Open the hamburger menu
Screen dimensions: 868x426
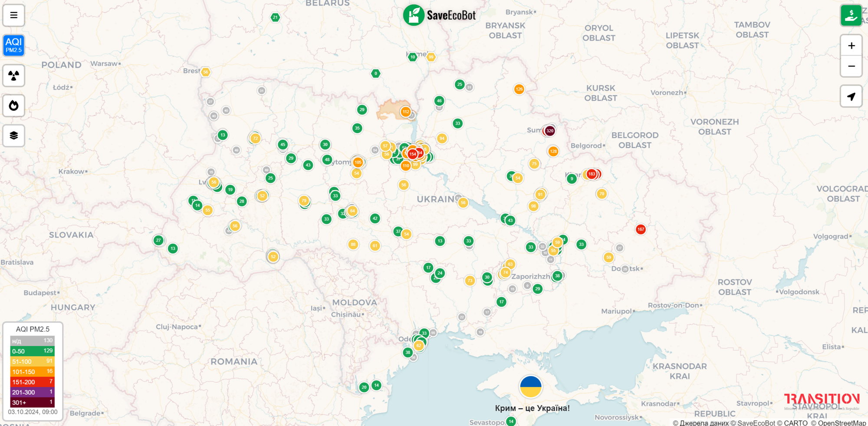(13, 15)
